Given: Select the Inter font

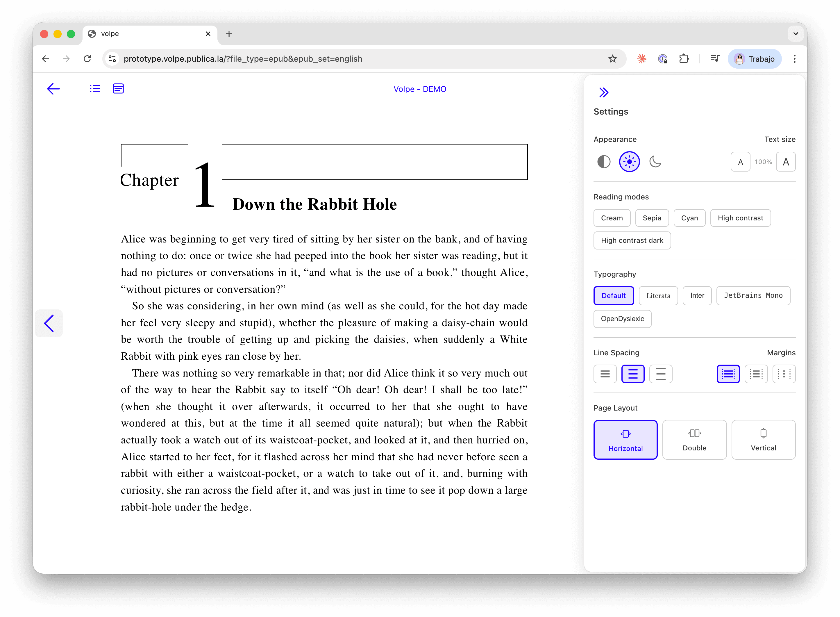Looking at the screenshot, I should pyautogui.click(x=697, y=295).
